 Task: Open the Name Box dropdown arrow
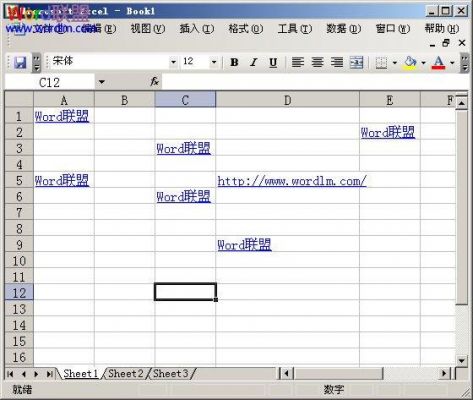pos(102,82)
